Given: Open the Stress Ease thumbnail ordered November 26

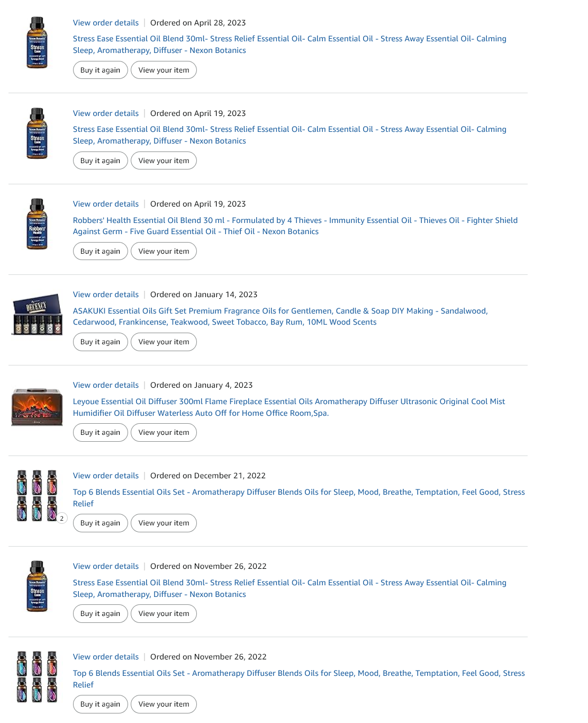Looking at the screenshot, I should [x=37, y=586].
